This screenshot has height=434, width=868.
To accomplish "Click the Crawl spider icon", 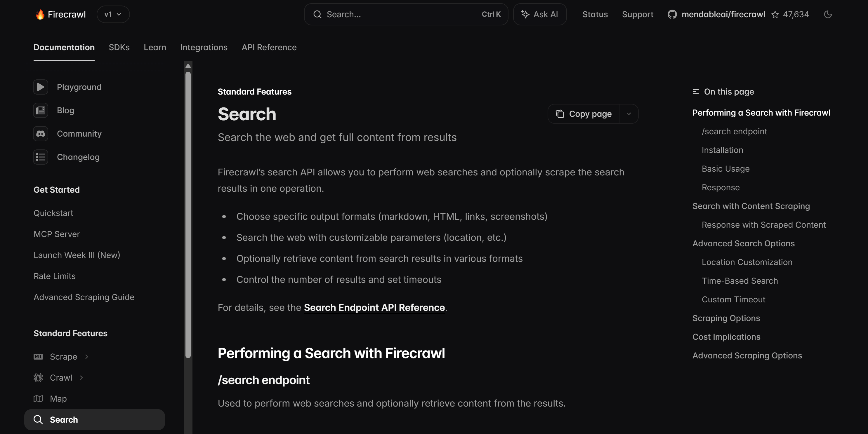I will (x=38, y=378).
